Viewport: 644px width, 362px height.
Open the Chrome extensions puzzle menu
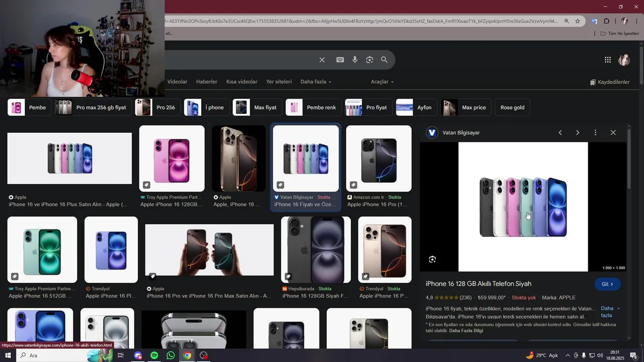point(606,21)
